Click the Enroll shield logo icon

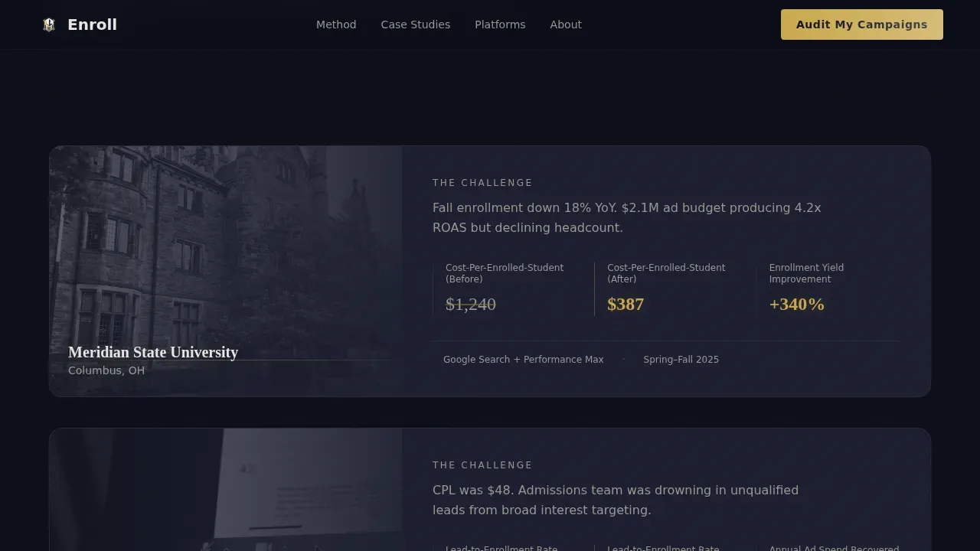coord(49,25)
